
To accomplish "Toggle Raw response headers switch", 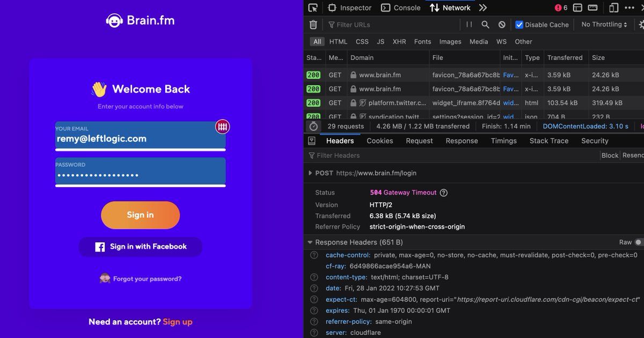I will click(x=638, y=243).
